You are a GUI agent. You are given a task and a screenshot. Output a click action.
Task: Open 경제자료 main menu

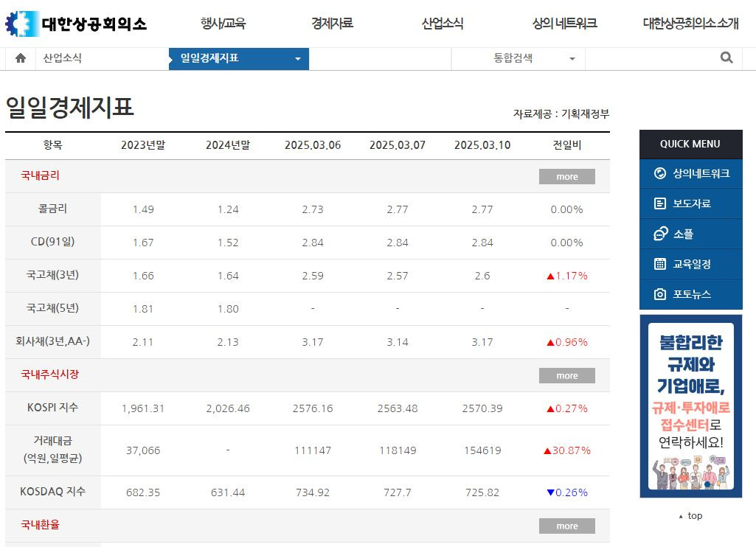coord(332,23)
